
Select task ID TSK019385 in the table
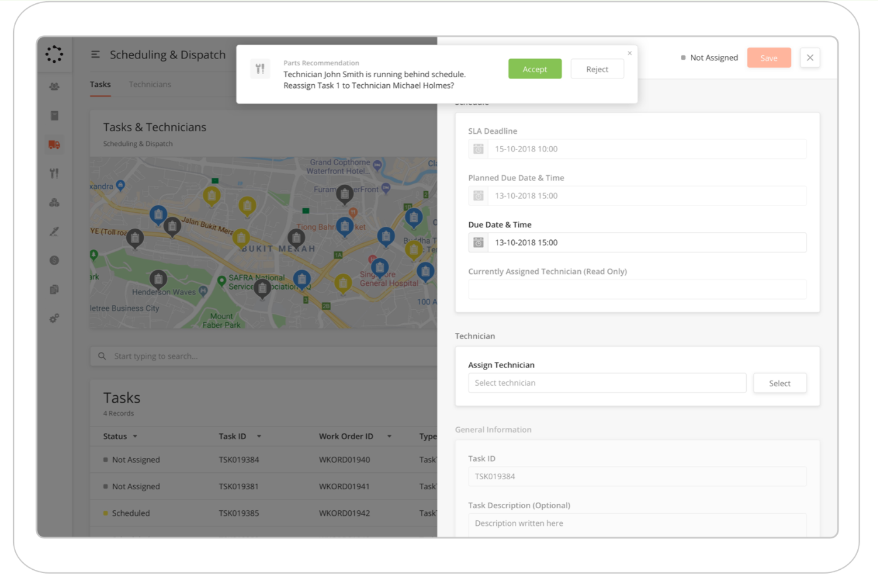coord(239,513)
